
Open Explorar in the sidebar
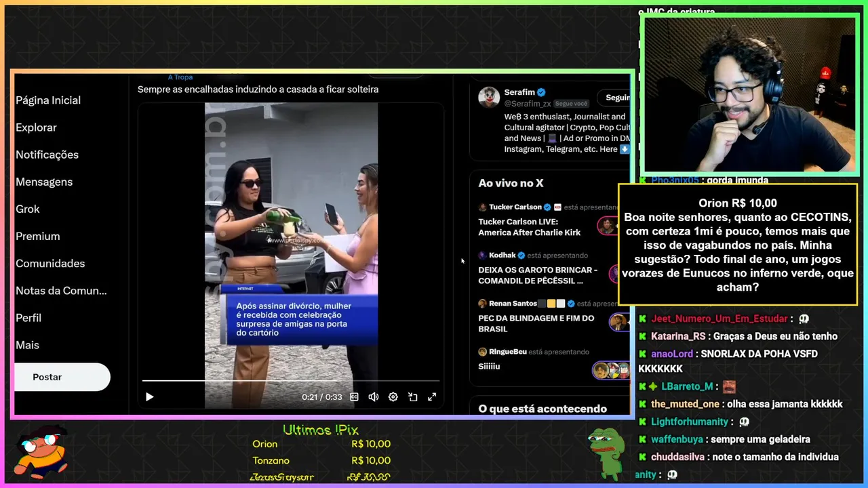pyautogui.click(x=36, y=127)
